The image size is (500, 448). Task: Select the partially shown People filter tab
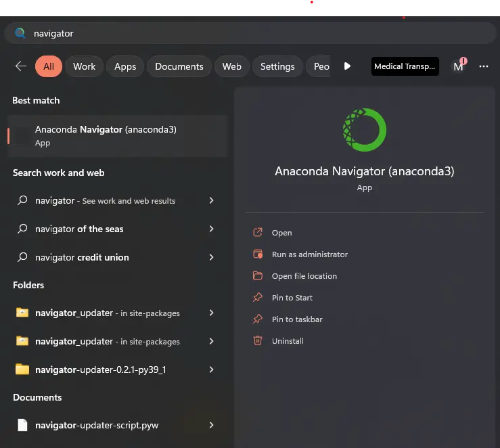pos(319,66)
